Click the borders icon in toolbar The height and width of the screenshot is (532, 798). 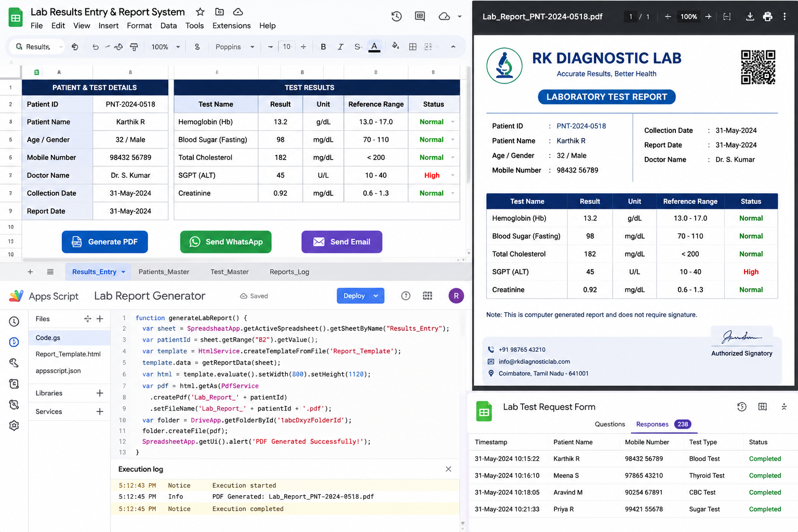pos(413,47)
